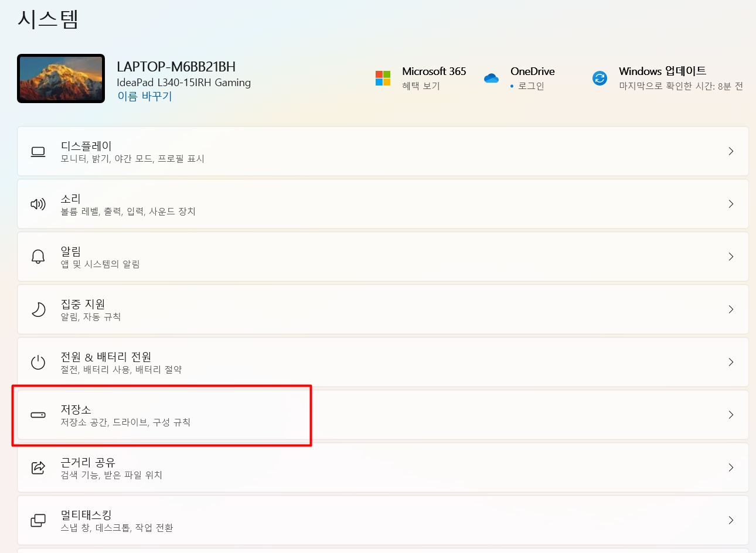Open the 디스플레이 settings title

[x=86, y=146]
